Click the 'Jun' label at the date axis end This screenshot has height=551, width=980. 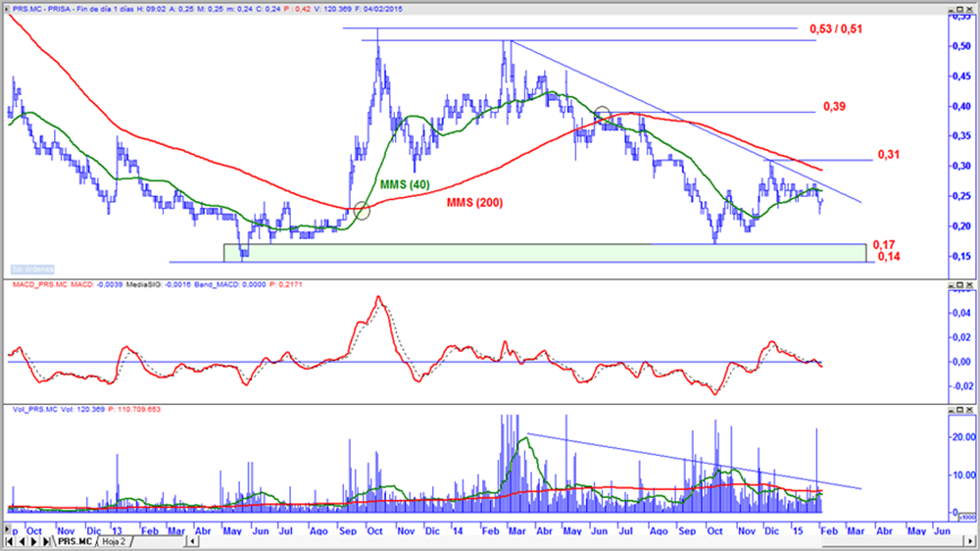pyautogui.click(x=942, y=531)
